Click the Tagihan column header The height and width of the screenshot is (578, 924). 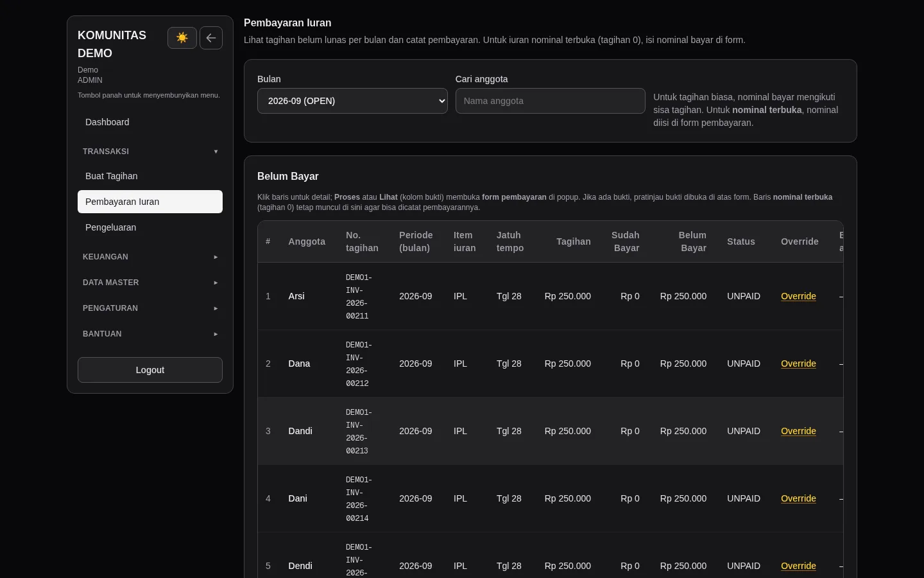(574, 241)
